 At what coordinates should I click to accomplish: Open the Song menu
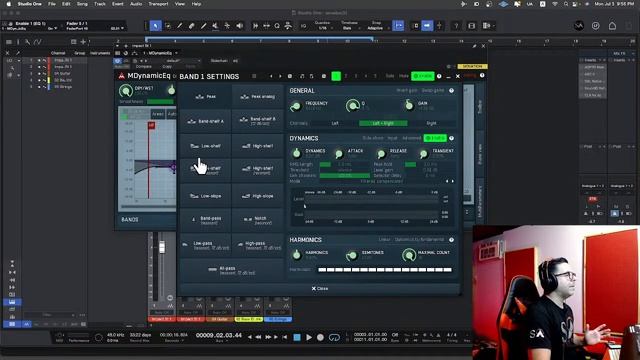pyautogui.click(x=82, y=4)
